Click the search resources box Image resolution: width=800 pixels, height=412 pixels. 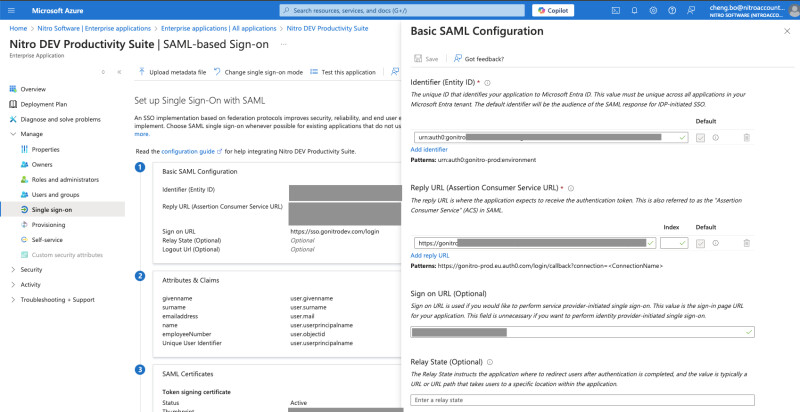pyautogui.click(x=402, y=10)
